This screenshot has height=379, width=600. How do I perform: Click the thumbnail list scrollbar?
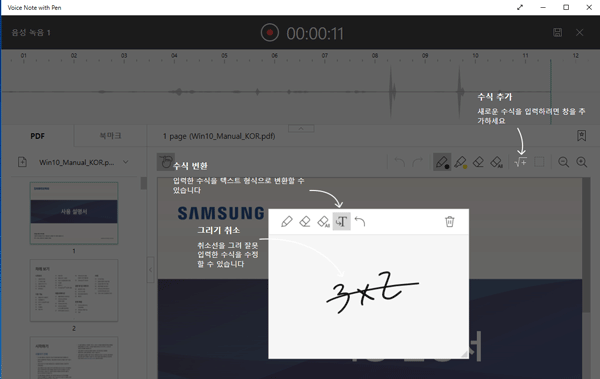(143, 183)
